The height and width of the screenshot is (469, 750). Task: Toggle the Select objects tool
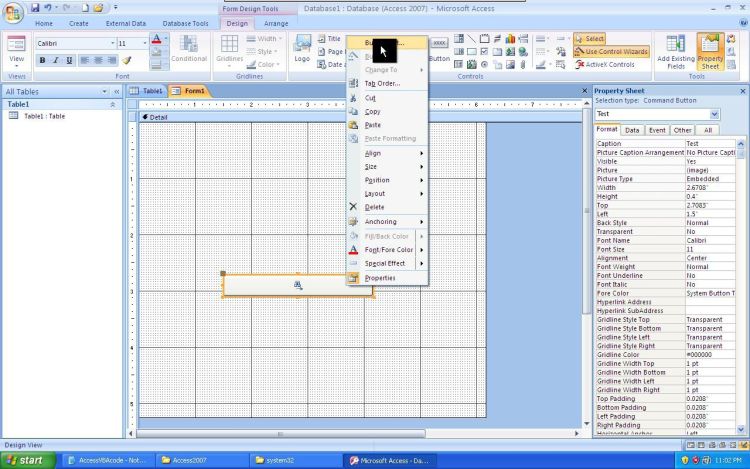pyautogui.click(x=589, y=39)
